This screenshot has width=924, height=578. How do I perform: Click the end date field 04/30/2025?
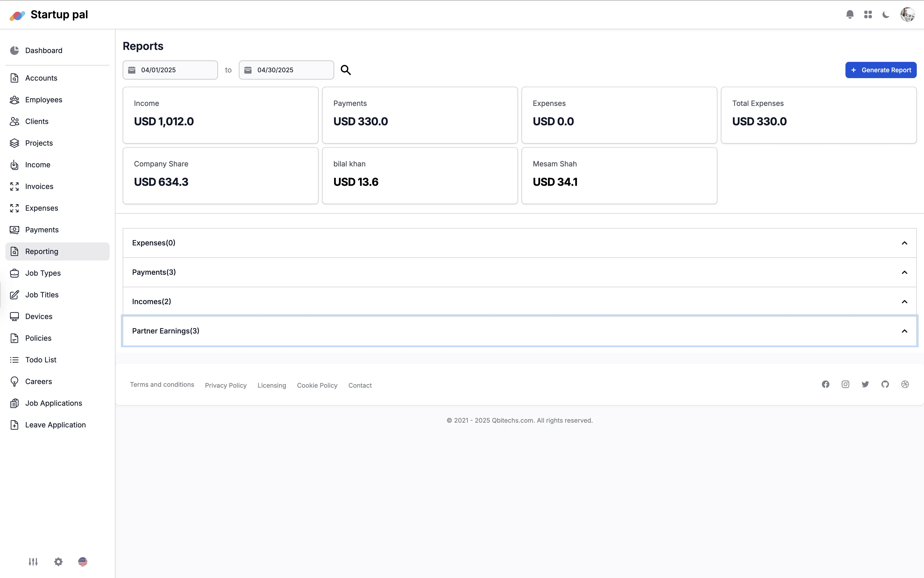click(286, 70)
